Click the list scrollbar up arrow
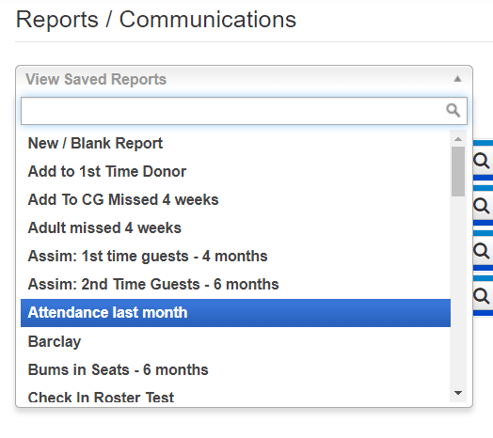This screenshot has width=493, height=438. (458, 139)
